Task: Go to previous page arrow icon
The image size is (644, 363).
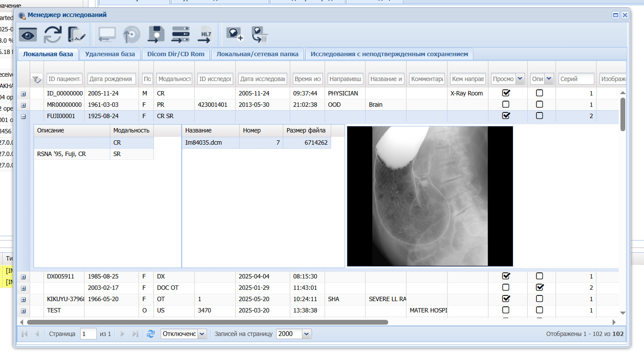Action: [37, 334]
